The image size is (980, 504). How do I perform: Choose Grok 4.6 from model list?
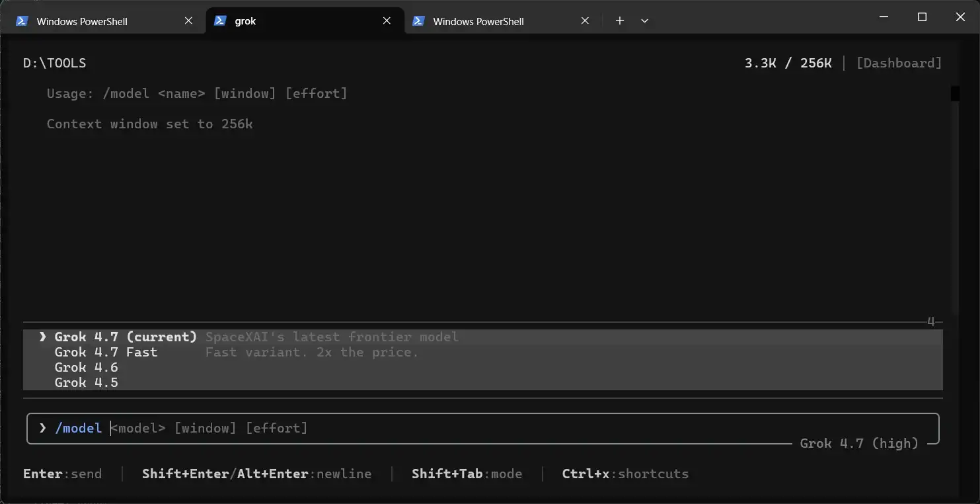(482, 367)
